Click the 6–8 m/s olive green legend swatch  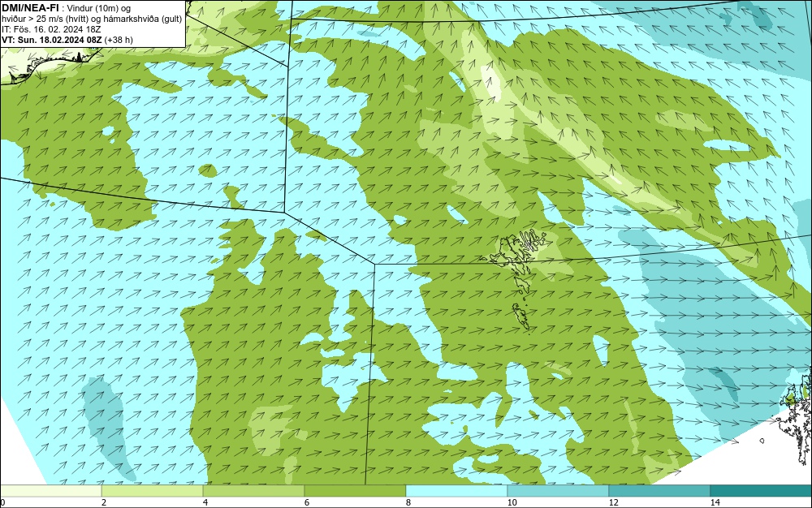pos(356,491)
